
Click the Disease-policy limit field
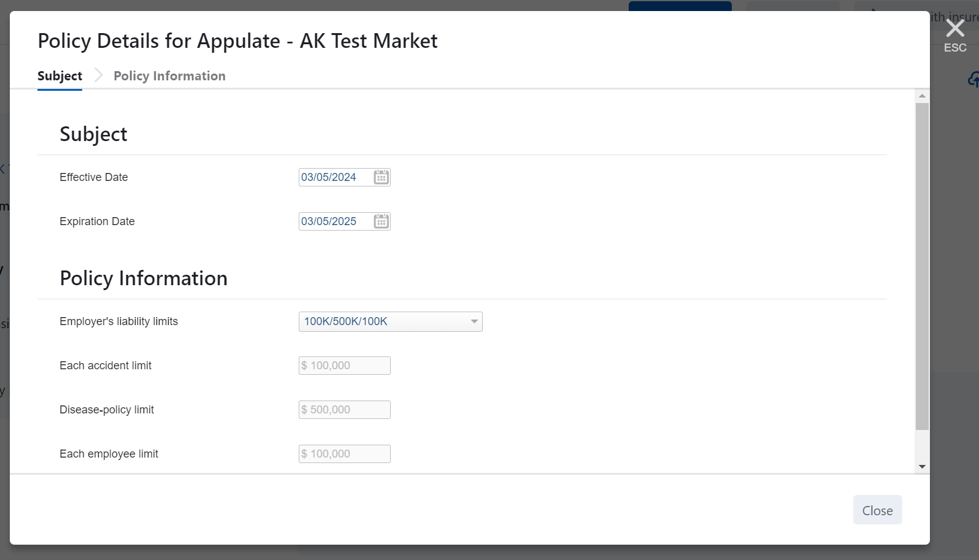tap(344, 410)
